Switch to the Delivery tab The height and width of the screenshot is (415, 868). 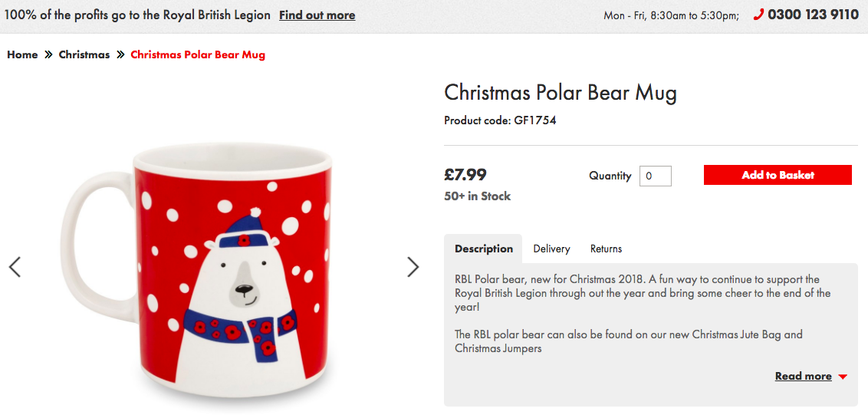[x=551, y=249]
